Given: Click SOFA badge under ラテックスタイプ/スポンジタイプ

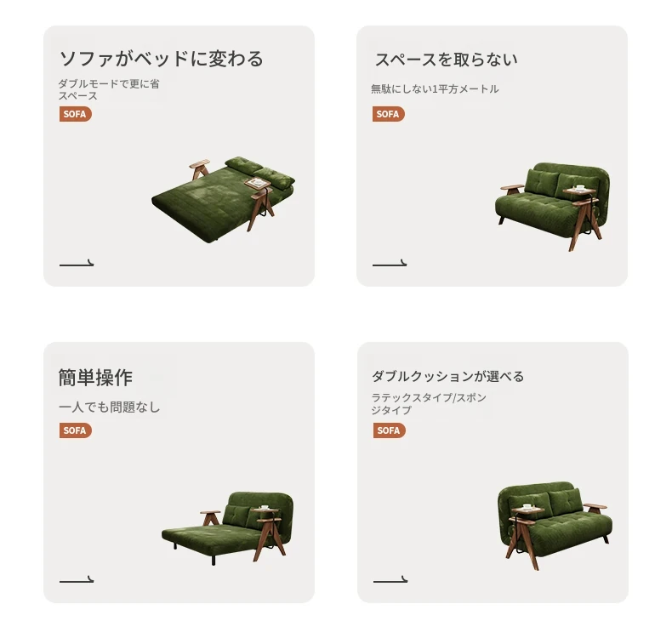Looking at the screenshot, I should [x=389, y=430].
